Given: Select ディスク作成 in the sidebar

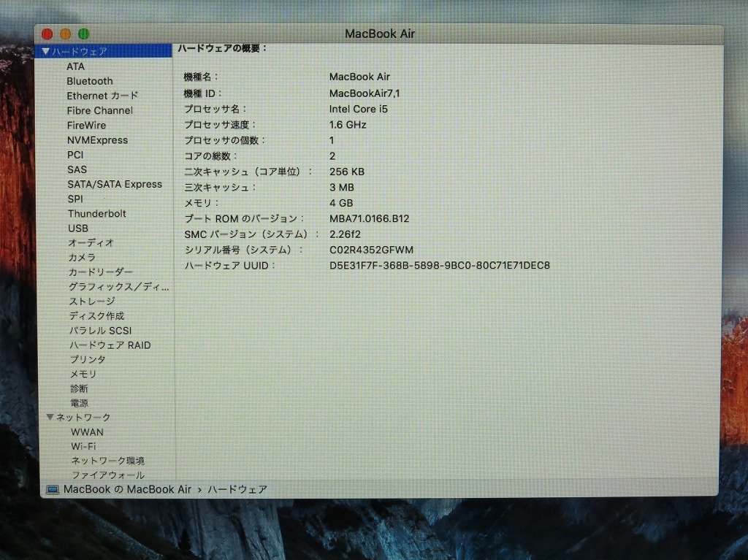Looking at the screenshot, I should pos(97,315).
